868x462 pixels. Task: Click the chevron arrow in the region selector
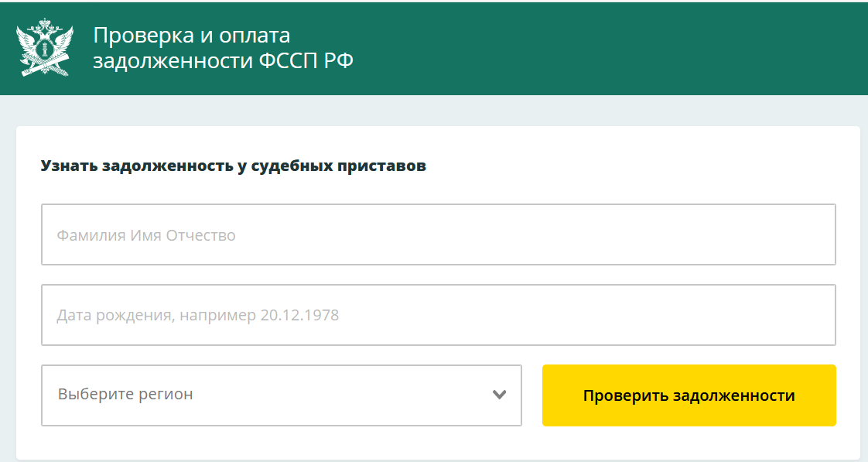point(499,395)
